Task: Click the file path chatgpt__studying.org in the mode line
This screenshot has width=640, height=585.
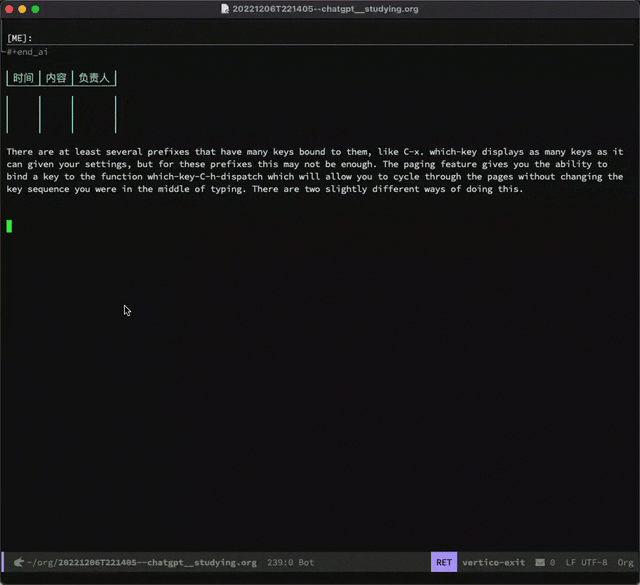Action: 142,563
